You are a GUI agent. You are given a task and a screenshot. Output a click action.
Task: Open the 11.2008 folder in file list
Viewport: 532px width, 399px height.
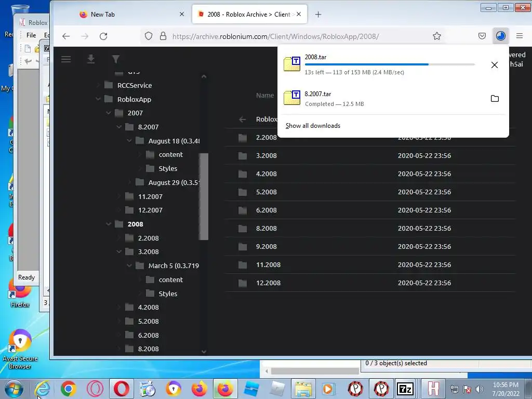click(269, 264)
